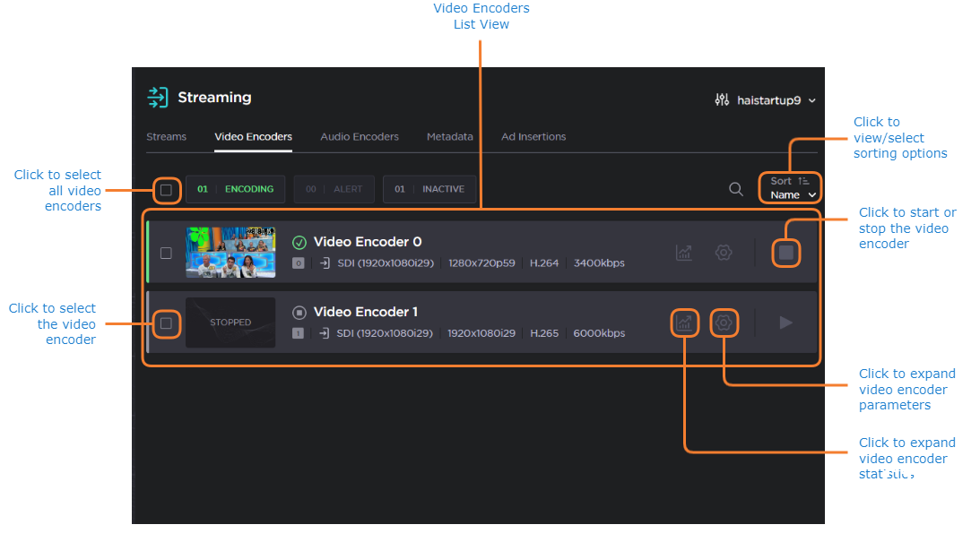Viewport: 980px width, 542px height.
Task: Open the Sort by Name dropdown
Action: [x=793, y=194]
